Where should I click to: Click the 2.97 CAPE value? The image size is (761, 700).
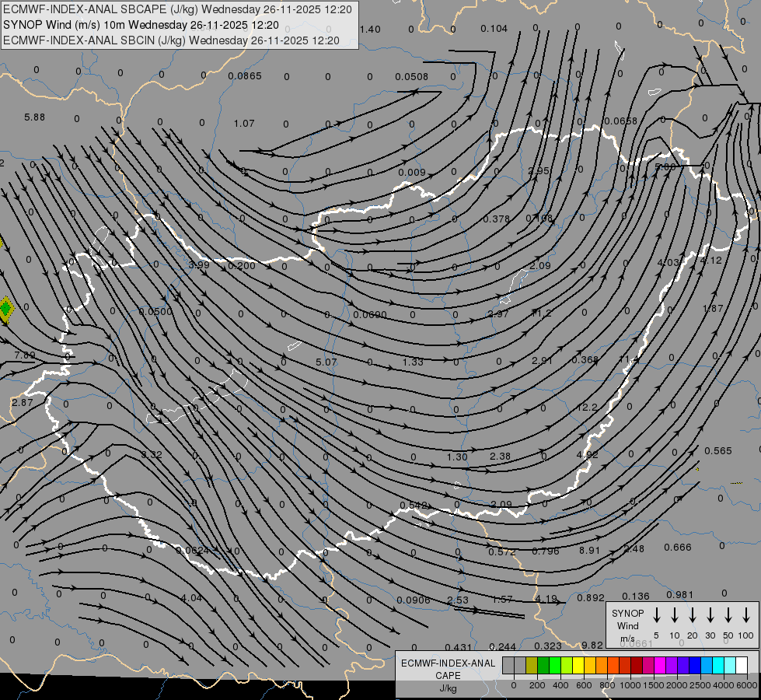point(498,313)
